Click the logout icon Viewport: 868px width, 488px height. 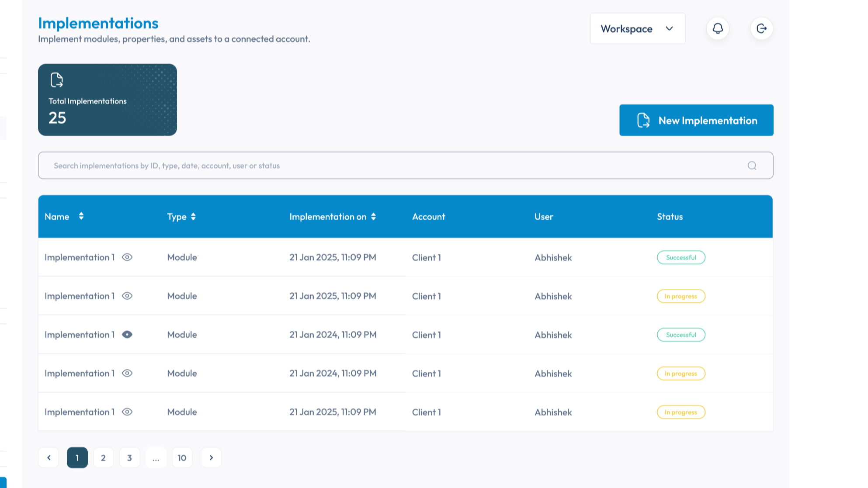point(761,28)
